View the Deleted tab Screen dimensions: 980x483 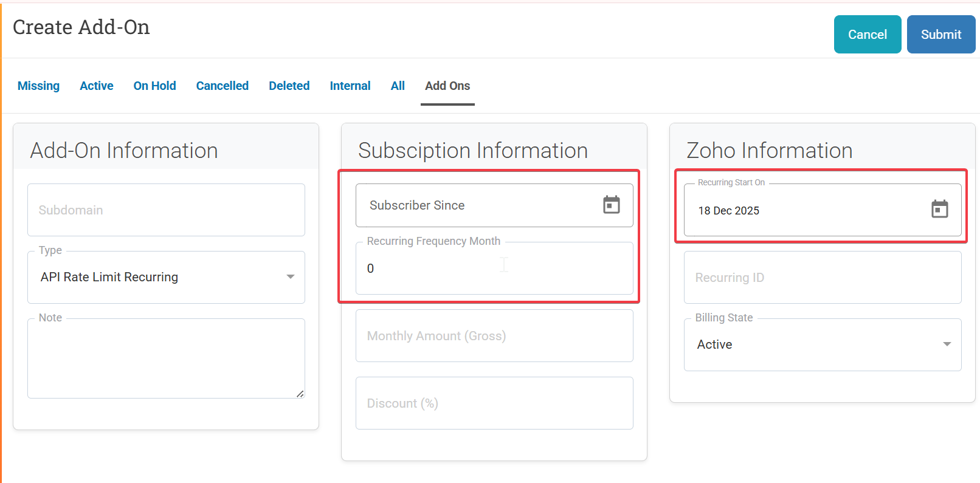point(289,86)
